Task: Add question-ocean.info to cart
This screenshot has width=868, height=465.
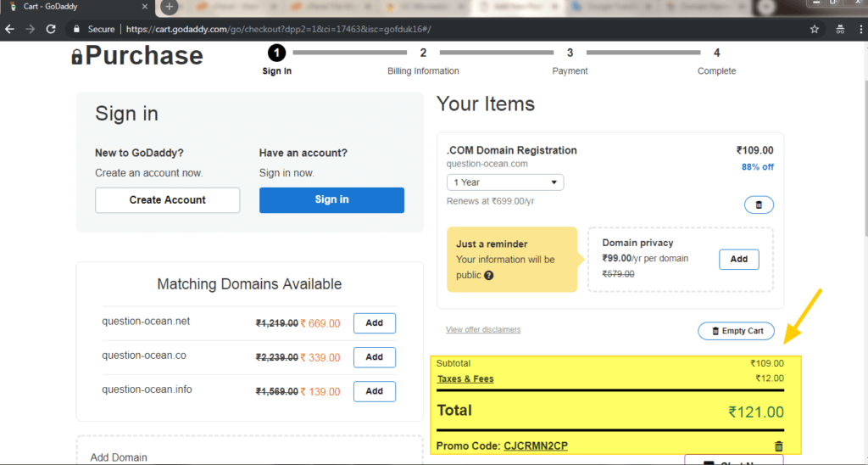Action: click(x=374, y=391)
